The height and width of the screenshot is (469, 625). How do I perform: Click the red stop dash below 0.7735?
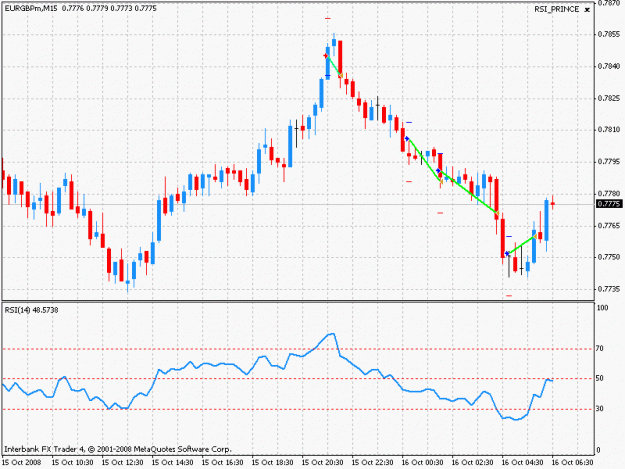tap(509, 296)
